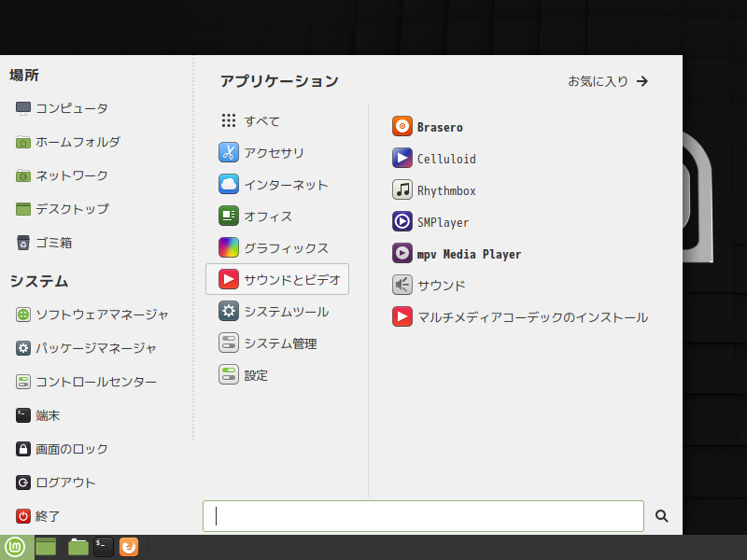Open mpv Media Player icon
747x560 pixels.
[402, 253]
